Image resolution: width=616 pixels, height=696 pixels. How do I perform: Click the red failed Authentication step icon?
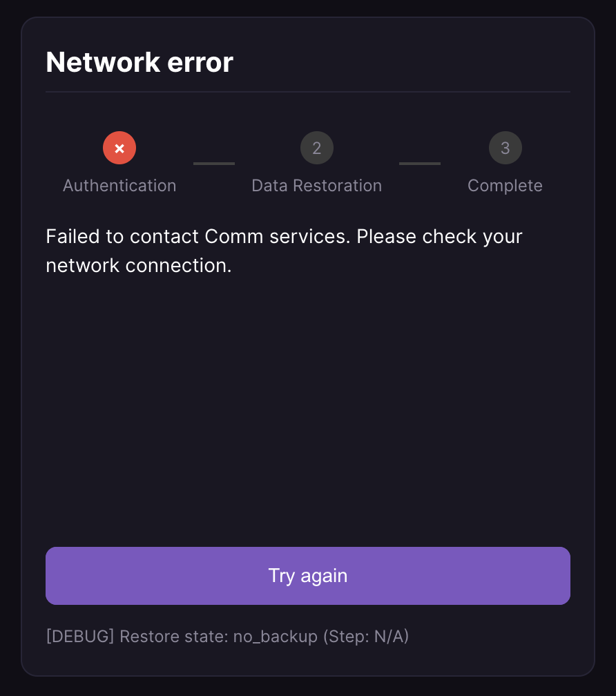point(119,148)
